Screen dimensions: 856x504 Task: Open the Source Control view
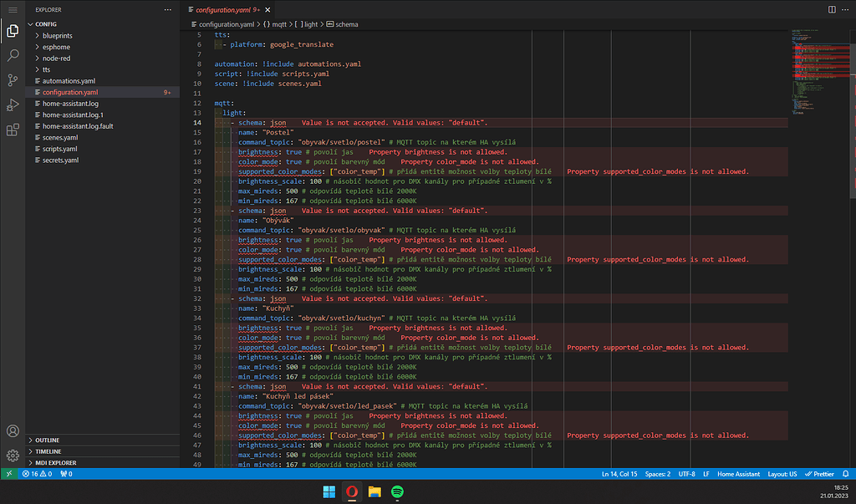[x=13, y=80]
